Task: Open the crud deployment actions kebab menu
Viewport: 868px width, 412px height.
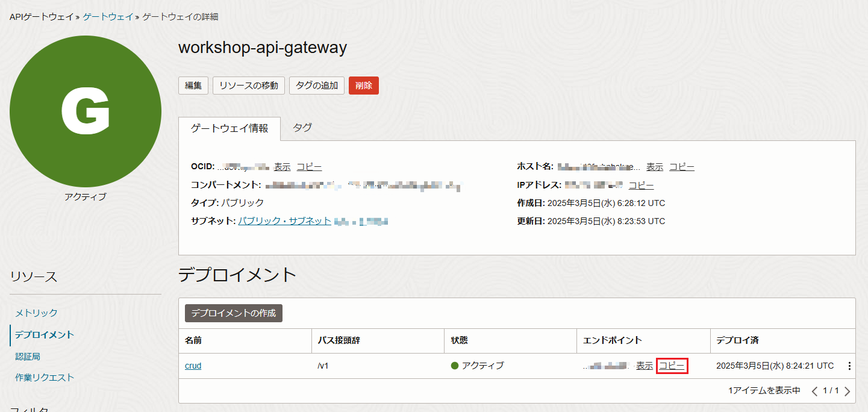Action: pyautogui.click(x=849, y=366)
